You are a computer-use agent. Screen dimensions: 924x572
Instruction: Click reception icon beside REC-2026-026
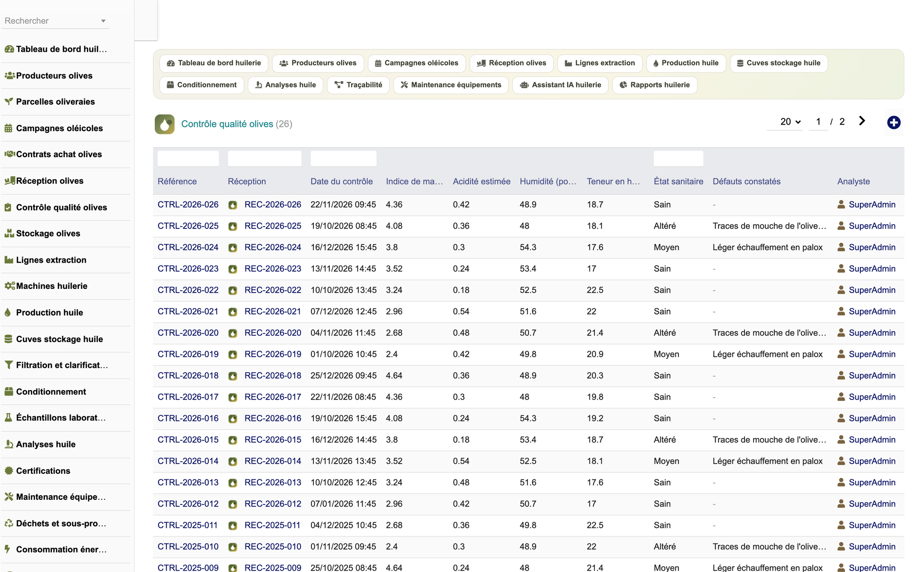point(233,205)
